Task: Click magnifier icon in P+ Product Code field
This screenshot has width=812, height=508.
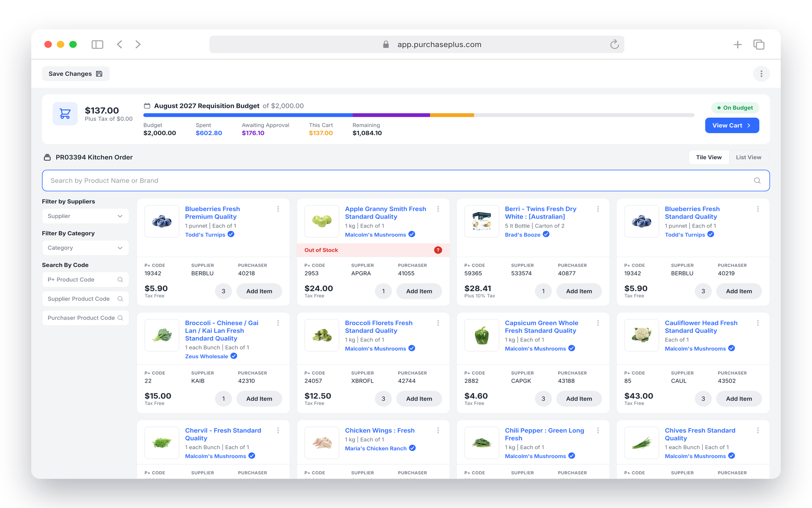Action: click(120, 280)
